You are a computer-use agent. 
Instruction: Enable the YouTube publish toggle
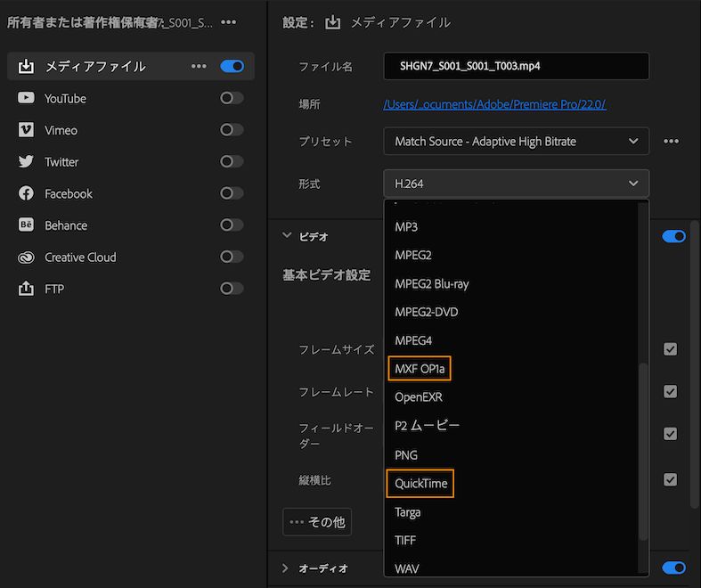[232, 98]
